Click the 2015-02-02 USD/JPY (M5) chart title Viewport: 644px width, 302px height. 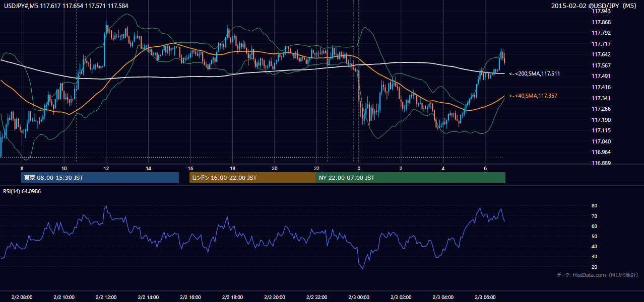(x=595, y=6)
